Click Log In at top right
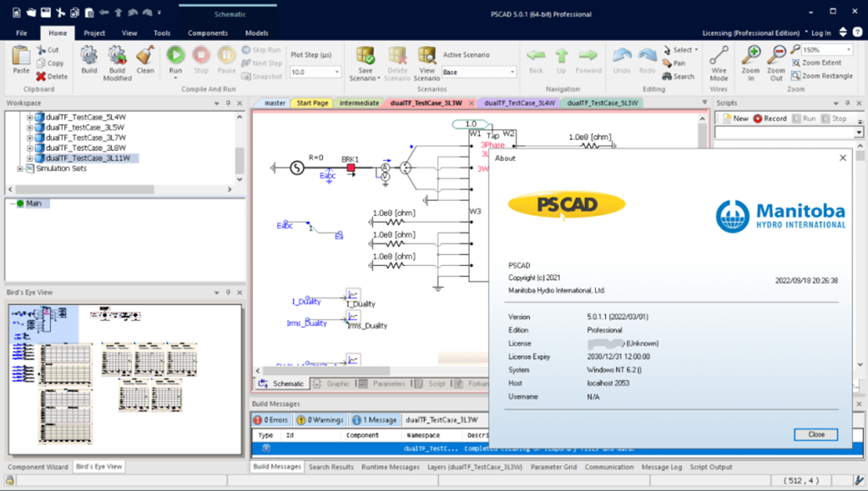Image resolution: width=868 pixels, height=491 pixels. point(821,33)
